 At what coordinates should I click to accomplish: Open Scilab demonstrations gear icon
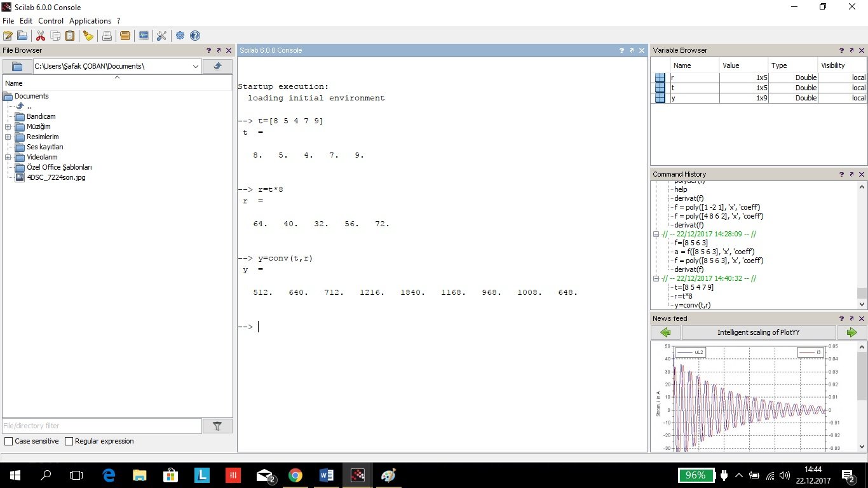click(x=180, y=36)
